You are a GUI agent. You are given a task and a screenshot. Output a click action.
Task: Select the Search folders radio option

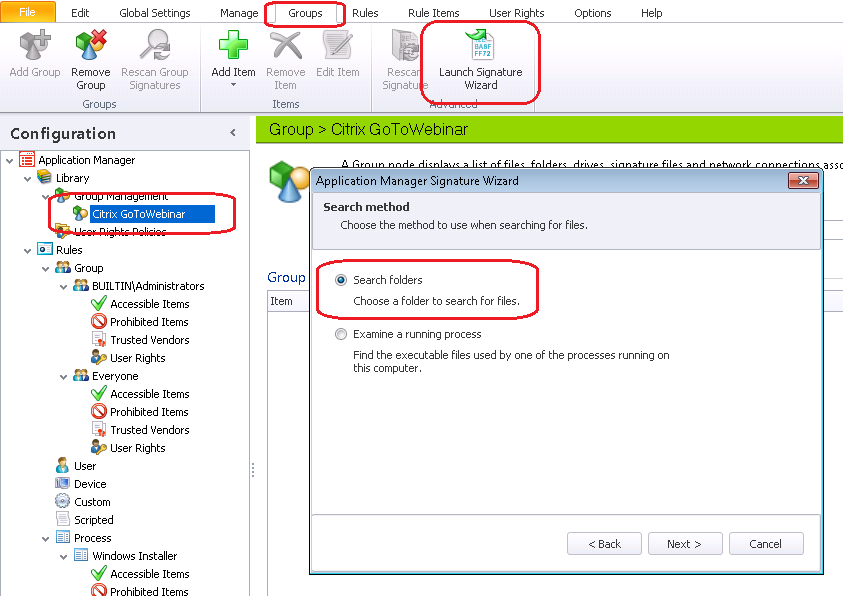342,281
